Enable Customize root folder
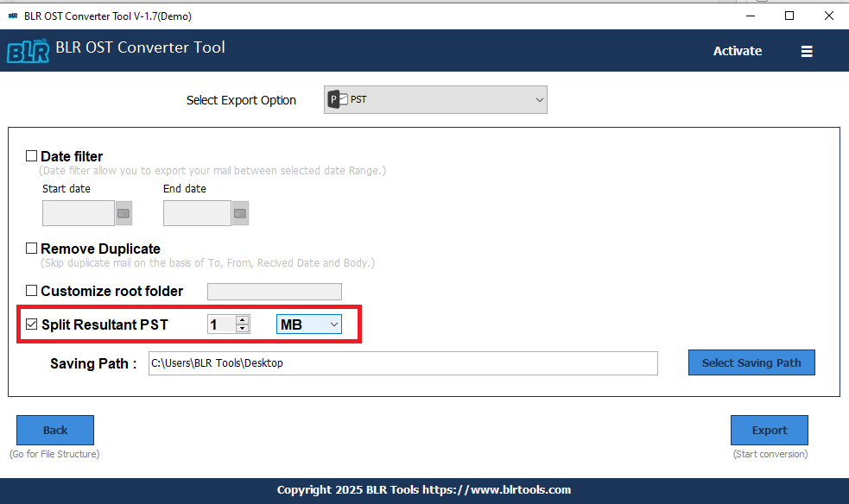The width and height of the screenshot is (849, 504). pos(32,291)
